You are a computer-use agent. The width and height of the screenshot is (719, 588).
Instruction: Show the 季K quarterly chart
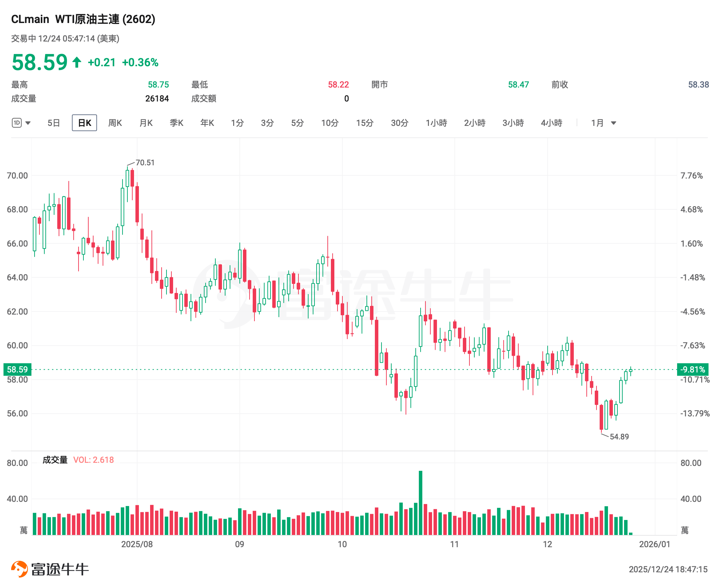pyautogui.click(x=177, y=123)
